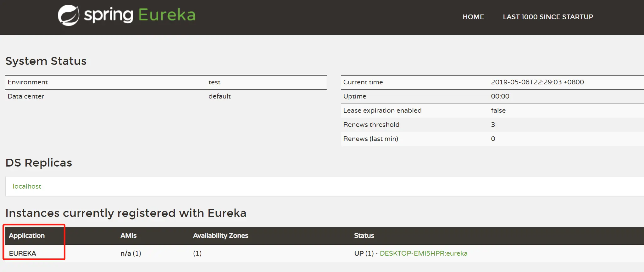Viewport: 644px width, 272px height.
Task: Open DESKTOP-EMI5HPR:eureka instance link
Action: 424,253
